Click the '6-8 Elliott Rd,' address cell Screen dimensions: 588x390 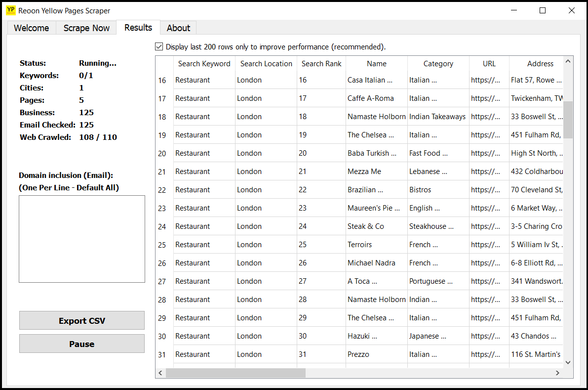536,263
